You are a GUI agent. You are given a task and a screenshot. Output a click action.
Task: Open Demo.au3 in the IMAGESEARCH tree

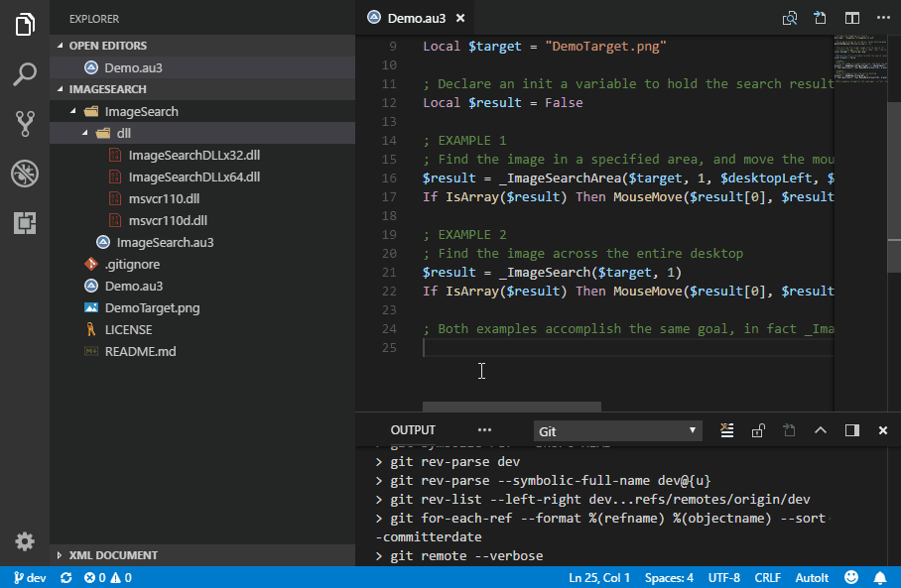pyautogui.click(x=202, y=286)
